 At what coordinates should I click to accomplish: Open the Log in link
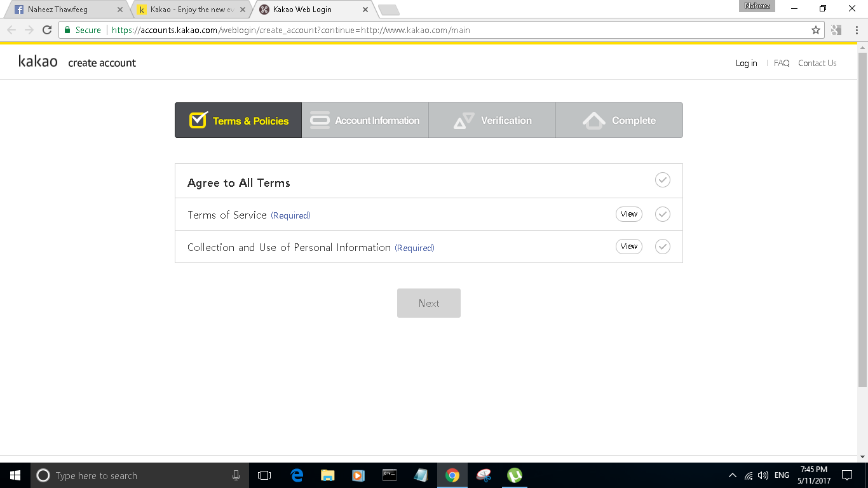point(746,63)
